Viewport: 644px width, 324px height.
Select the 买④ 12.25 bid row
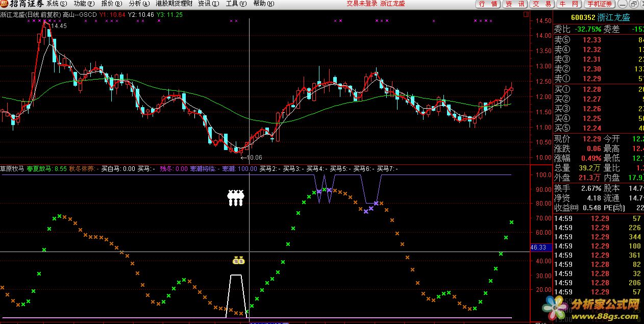(x=599, y=118)
